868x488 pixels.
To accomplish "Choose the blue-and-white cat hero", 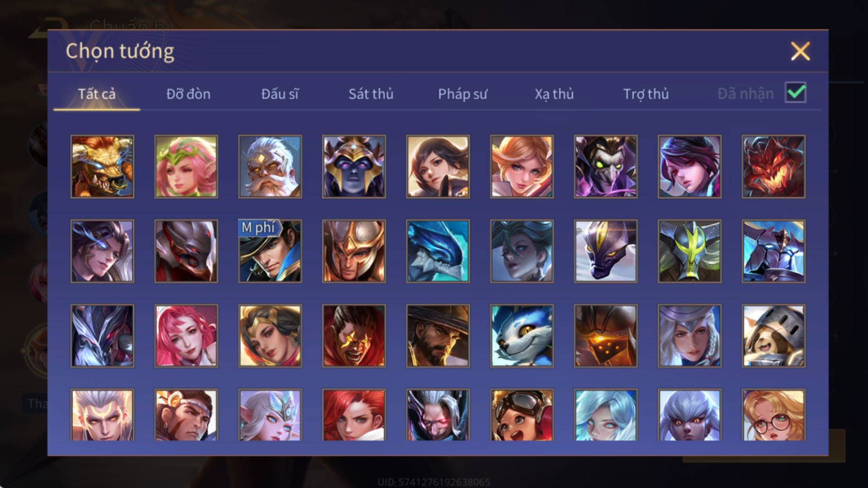I will 522,336.
